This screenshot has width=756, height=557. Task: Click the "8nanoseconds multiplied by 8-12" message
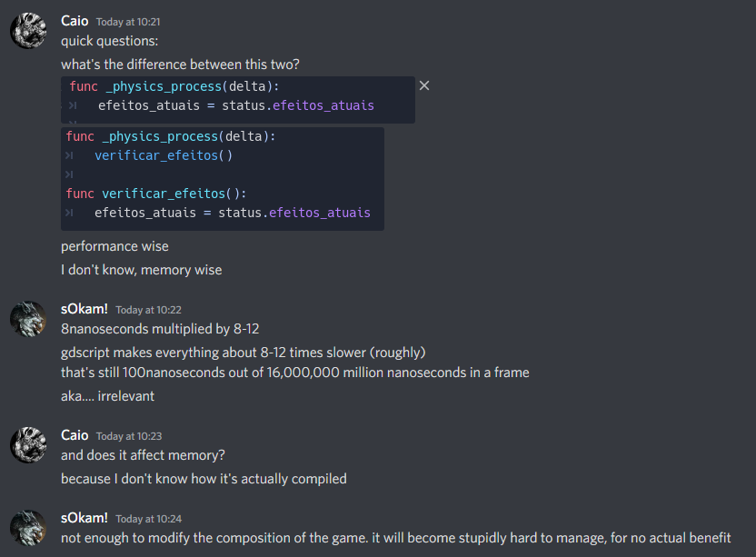(160, 329)
